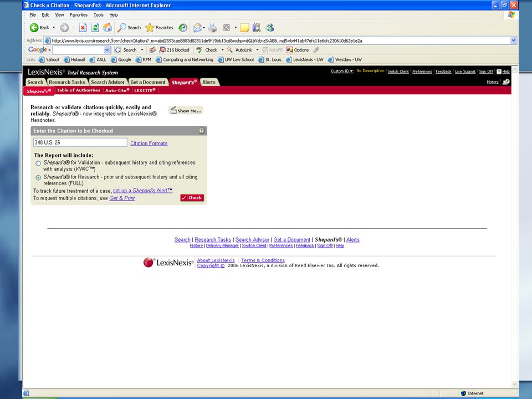The height and width of the screenshot is (399, 532).
Task: Select Shepard's for Validation (KWIC) option
Action: [x=38, y=163]
